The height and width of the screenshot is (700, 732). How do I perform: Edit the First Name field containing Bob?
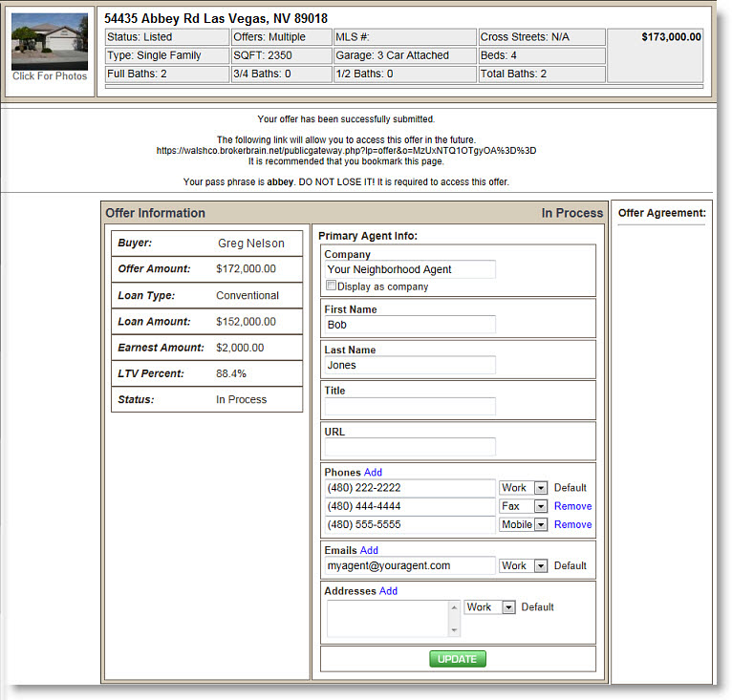[410, 325]
